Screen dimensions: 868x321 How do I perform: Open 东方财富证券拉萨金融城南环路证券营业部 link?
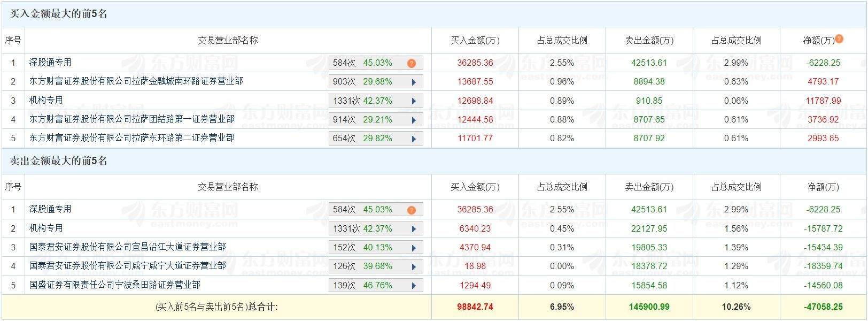pos(136,81)
